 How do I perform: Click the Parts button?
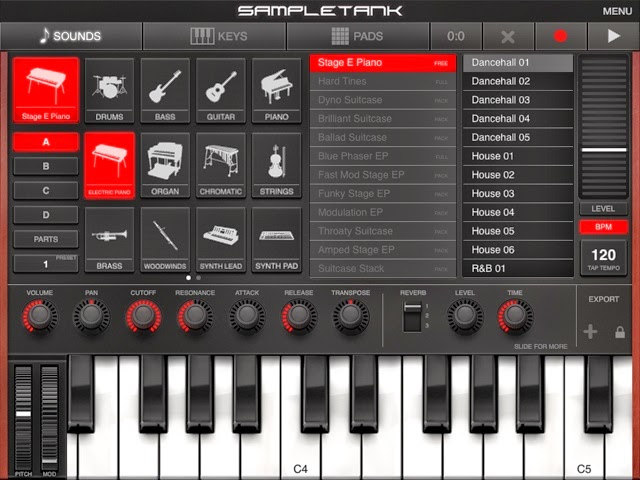46,239
